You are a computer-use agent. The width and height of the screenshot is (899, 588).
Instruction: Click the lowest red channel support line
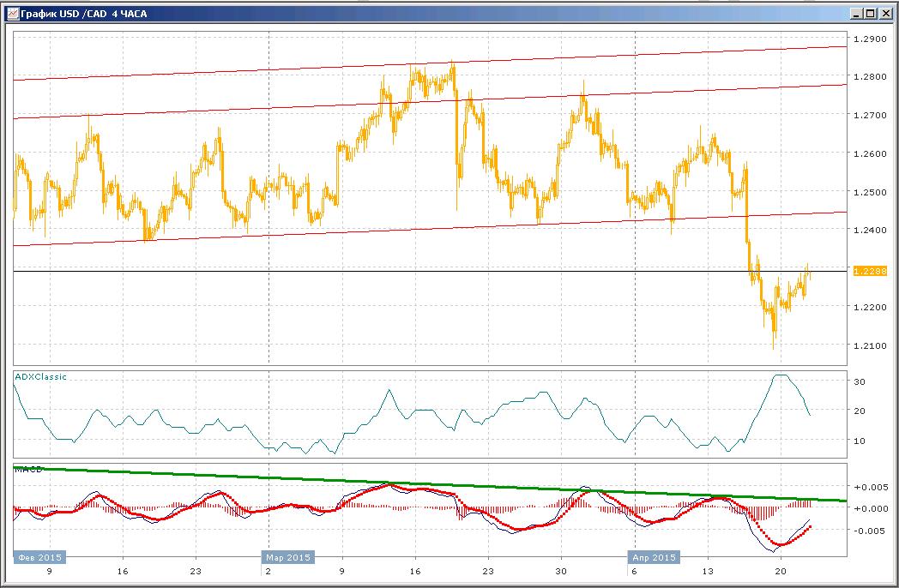pos(430,229)
